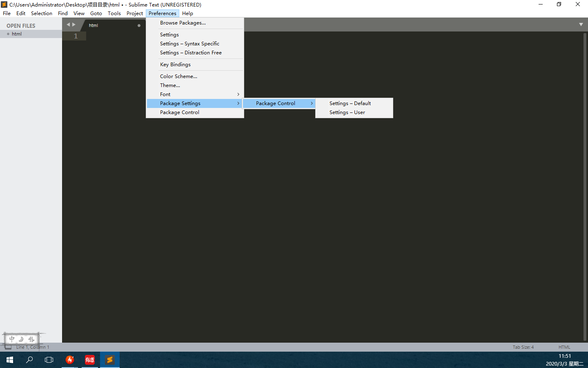
Task: Select Settings – Syntax Specific
Action: 195,44
